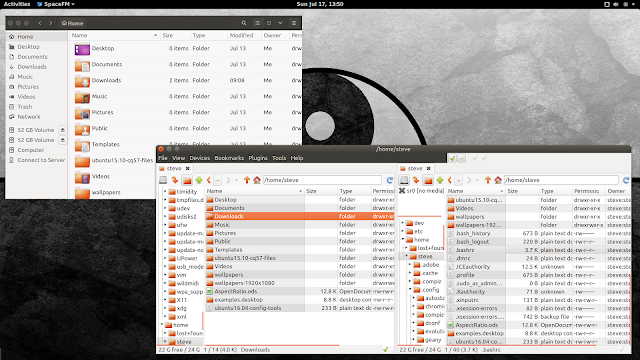Toggle Panel 3 visibility checkmark in SpaceFM
The image size is (640, 360).
point(474,158)
